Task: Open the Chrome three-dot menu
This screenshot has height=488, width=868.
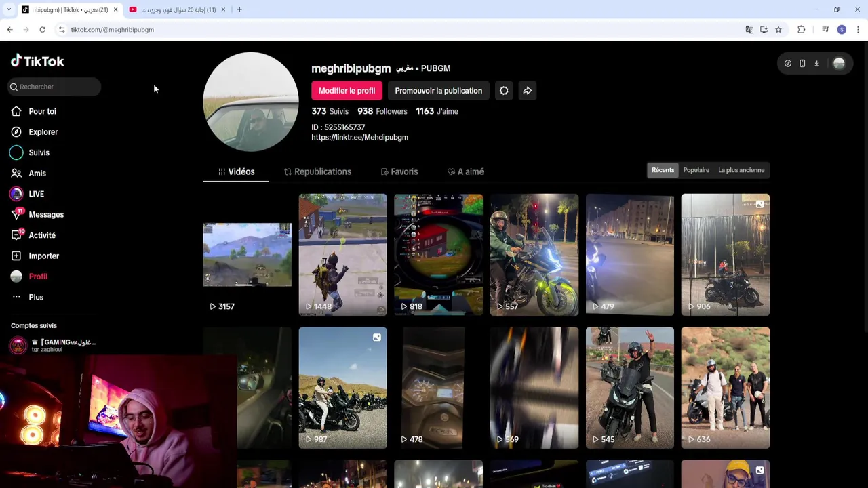Action: pyautogui.click(x=858, y=30)
